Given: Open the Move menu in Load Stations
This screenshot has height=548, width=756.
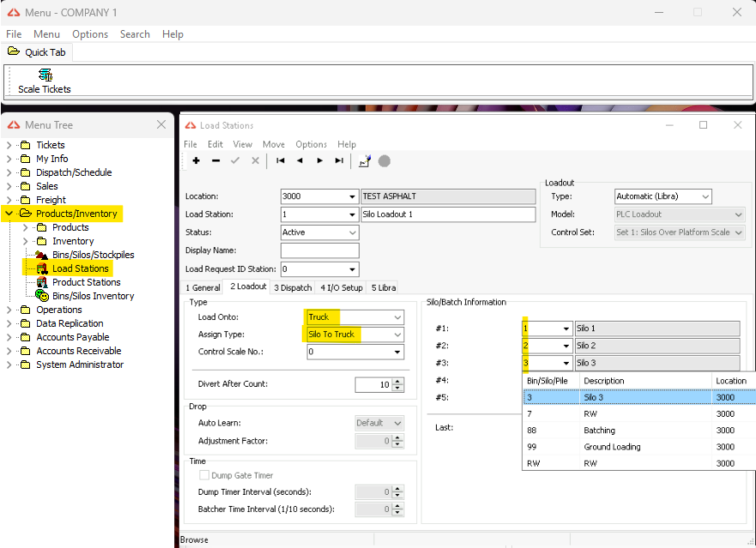Looking at the screenshot, I should (x=274, y=144).
